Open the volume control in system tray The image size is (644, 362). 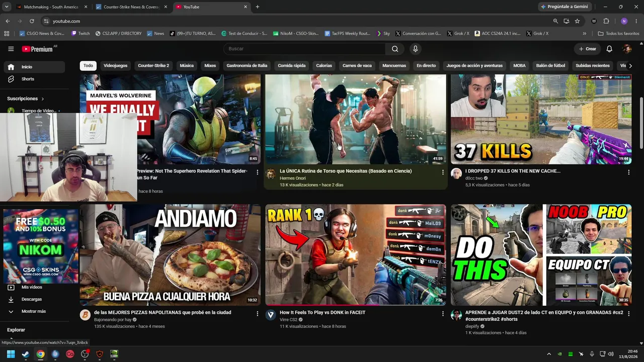click(610, 354)
